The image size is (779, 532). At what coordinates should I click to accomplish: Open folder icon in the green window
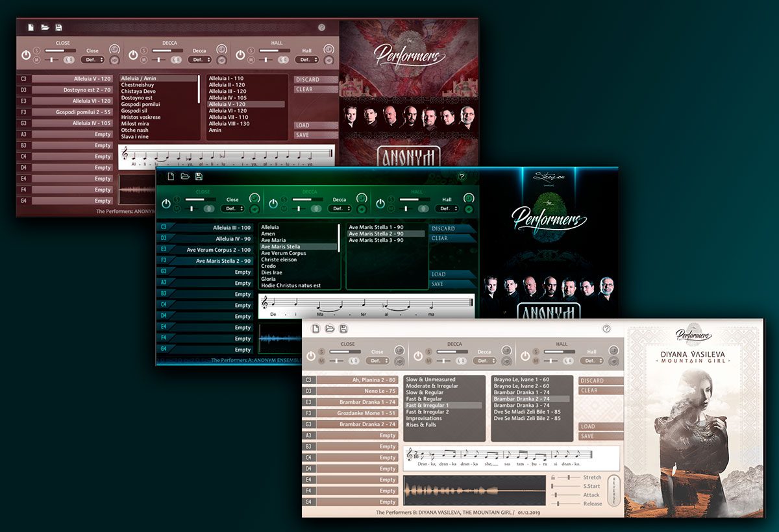click(x=185, y=176)
